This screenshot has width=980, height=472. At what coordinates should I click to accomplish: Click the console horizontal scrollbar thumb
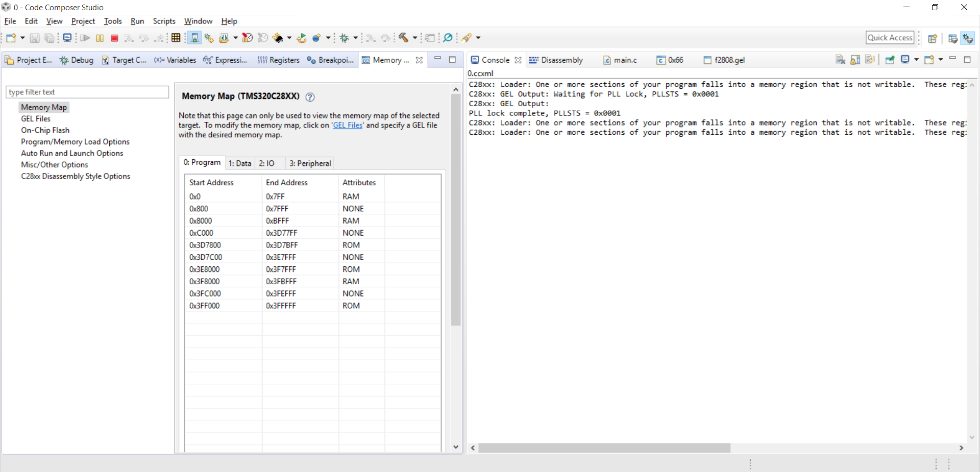(604, 448)
